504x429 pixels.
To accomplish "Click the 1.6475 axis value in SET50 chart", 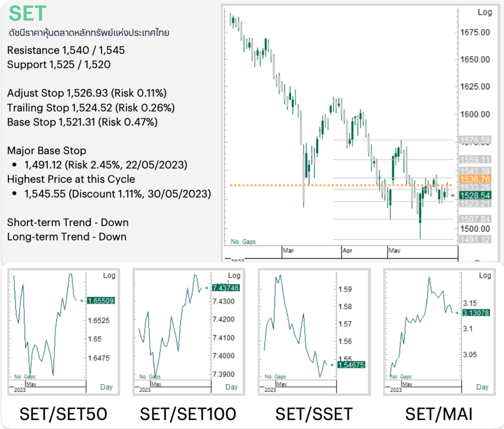I will (x=99, y=358).
